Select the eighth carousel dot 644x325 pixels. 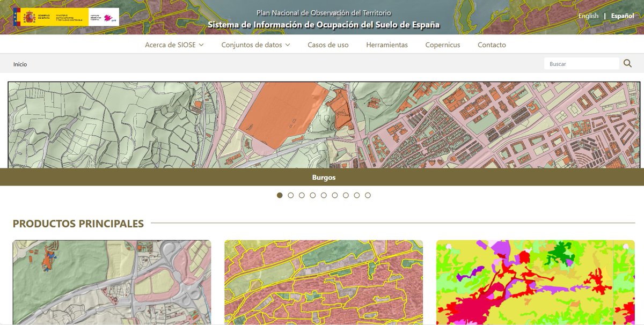coord(357,195)
